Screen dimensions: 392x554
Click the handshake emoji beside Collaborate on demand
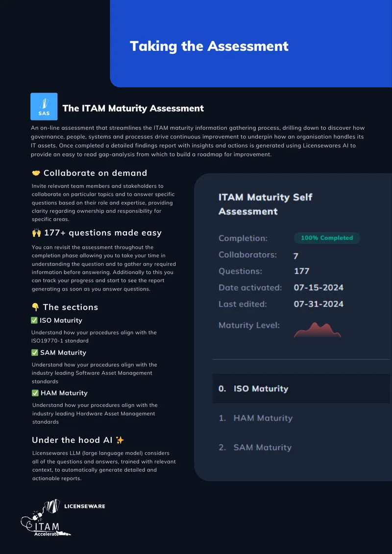(x=36, y=173)
